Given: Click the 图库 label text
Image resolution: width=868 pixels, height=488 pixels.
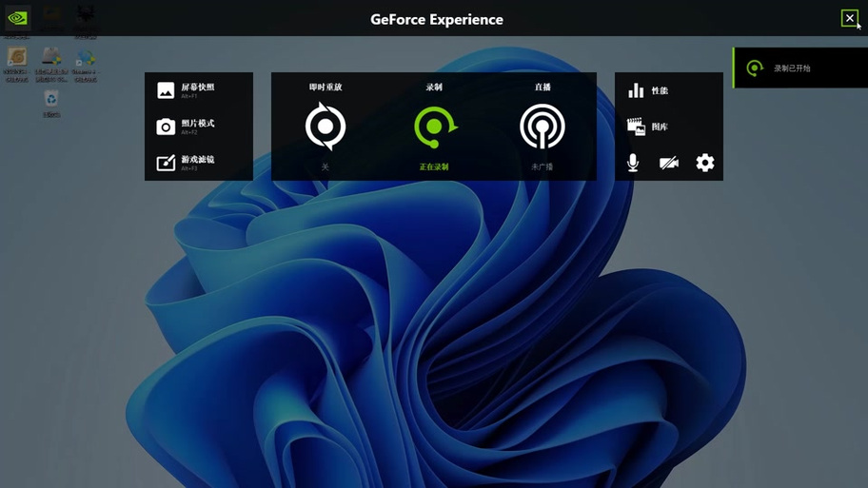Looking at the screenshot, I should pos(660,127).
